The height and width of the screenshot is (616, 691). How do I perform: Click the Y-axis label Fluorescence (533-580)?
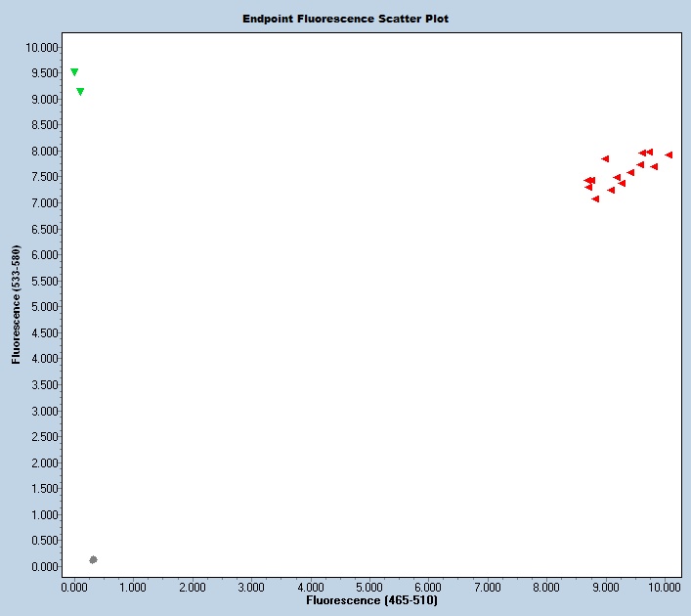click(17, 305)
